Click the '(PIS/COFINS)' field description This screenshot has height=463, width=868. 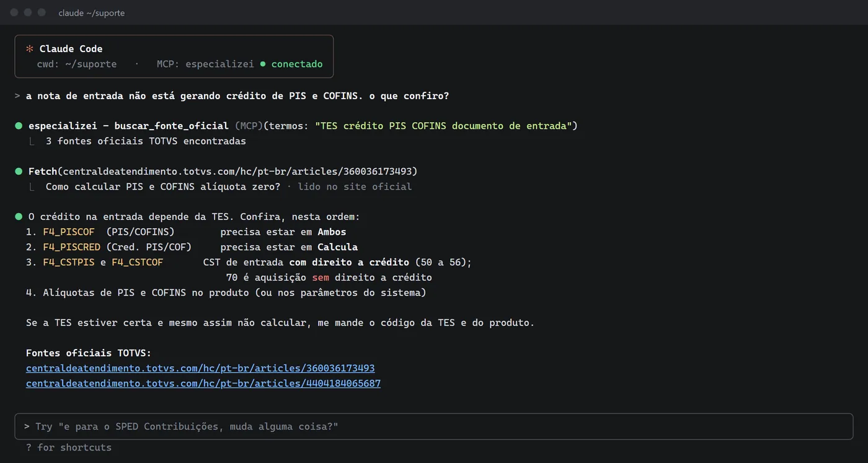[140, 232]
